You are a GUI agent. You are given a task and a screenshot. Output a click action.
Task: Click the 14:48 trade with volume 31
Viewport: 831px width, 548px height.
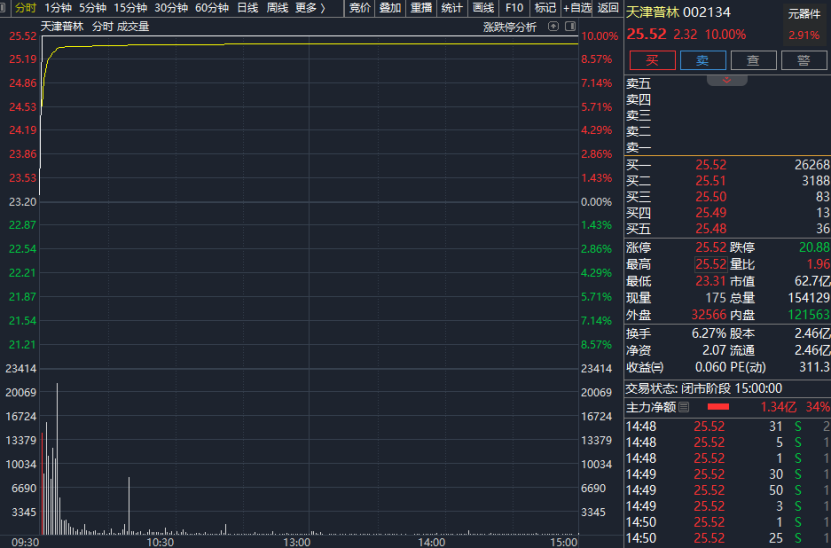tap(727, 427)
